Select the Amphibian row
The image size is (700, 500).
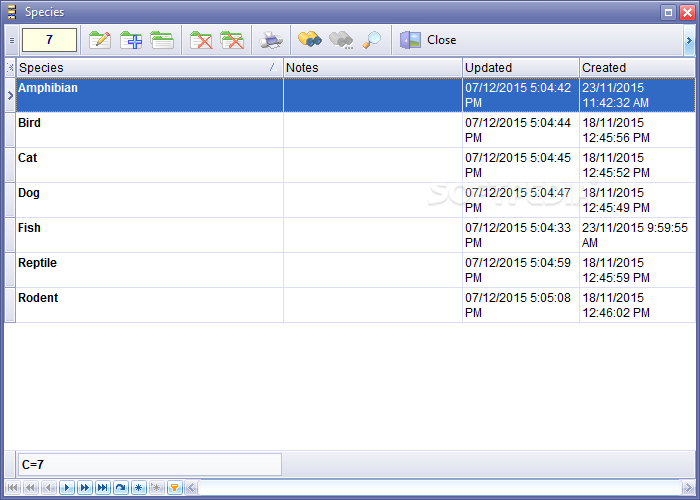coord(355,95)
